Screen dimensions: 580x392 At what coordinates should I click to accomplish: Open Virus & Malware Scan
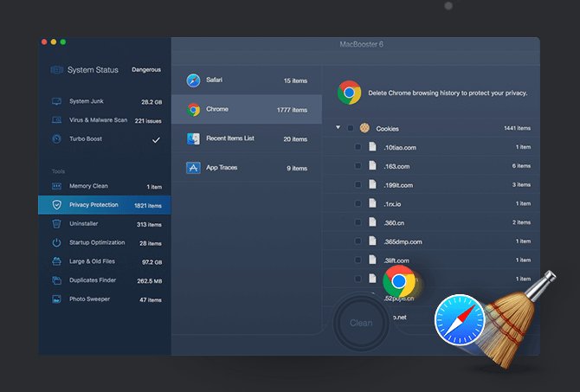(x=105, y=120)
